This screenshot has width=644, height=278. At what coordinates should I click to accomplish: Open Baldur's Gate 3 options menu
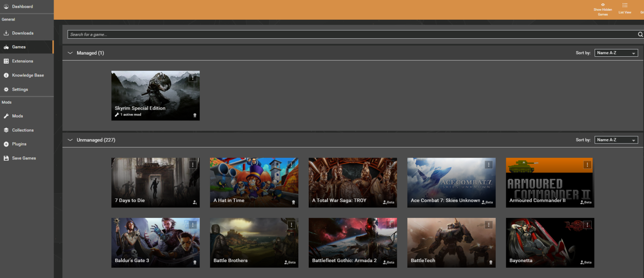click(x=193, y=225)
